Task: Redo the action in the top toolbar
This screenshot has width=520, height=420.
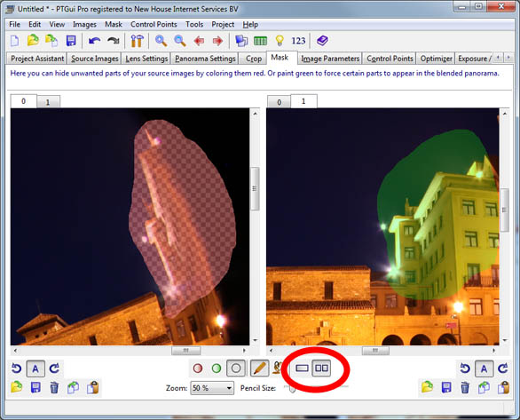Action: coord(114,41)
